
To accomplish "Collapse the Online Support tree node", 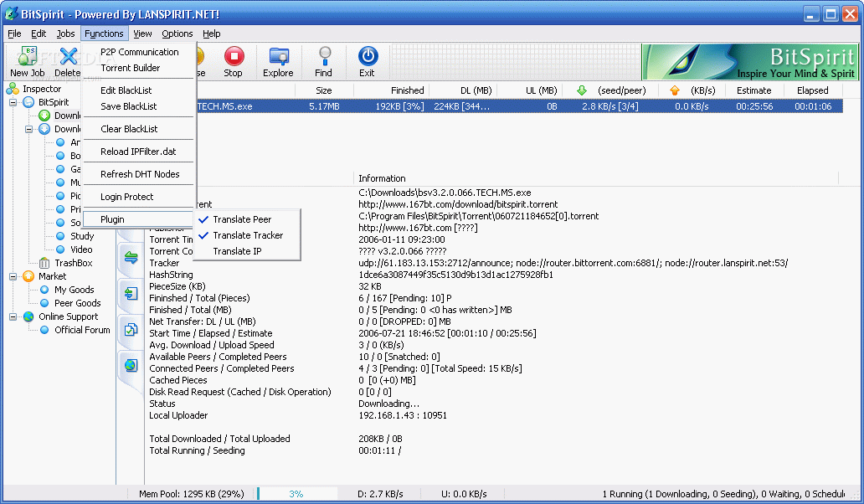I will coord(13,316).
